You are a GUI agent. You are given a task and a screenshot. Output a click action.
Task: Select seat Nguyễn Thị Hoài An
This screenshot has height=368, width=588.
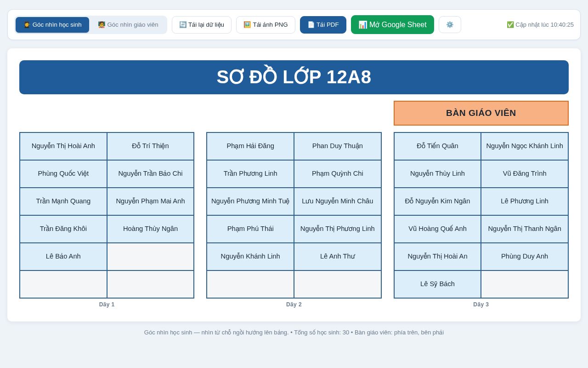437,257
